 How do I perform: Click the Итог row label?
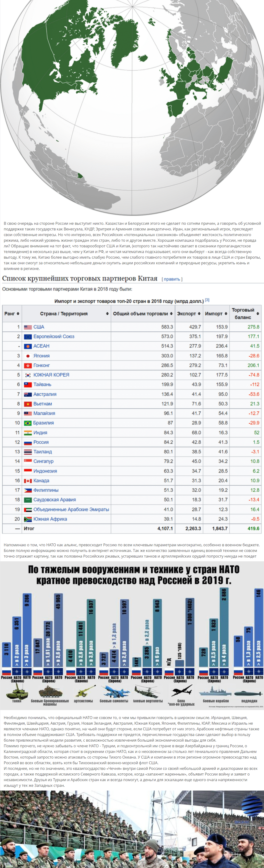click(29, 528)
